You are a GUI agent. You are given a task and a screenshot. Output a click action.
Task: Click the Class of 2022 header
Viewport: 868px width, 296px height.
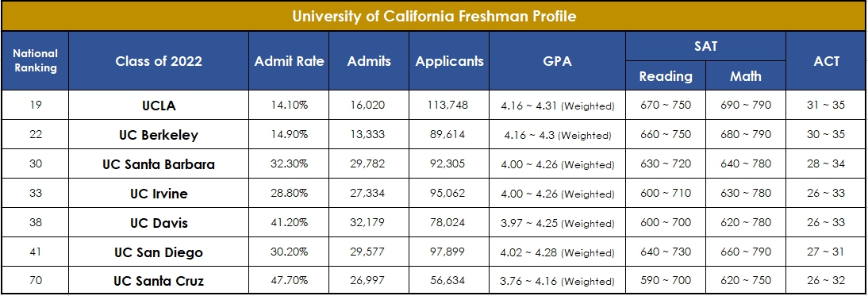159,61
